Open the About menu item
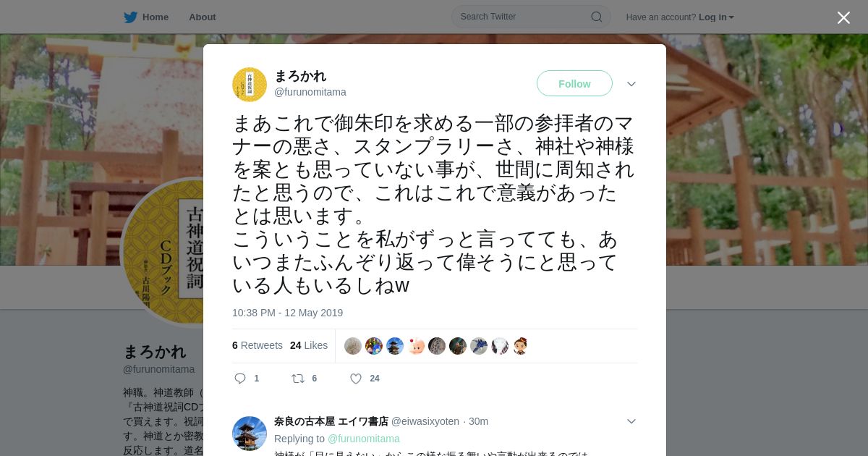This screenshot has height=456, width=868. click(203, 17)
